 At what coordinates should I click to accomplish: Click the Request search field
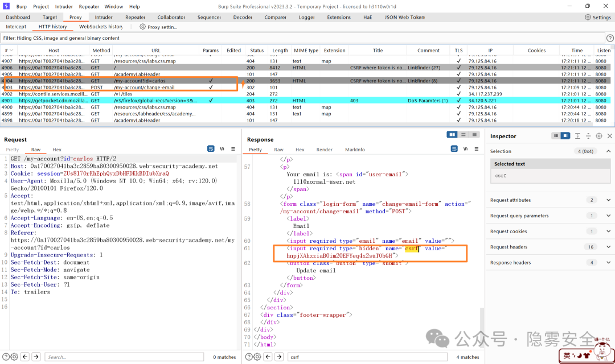pyautogui.click(x=124, y=357)
